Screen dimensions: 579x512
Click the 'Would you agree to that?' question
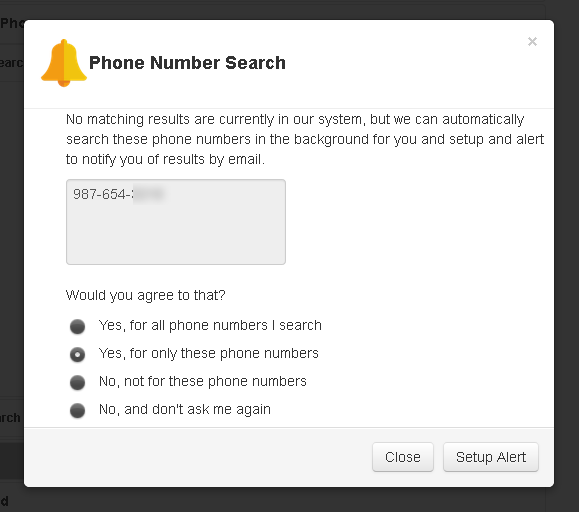(x=145, y=295)
